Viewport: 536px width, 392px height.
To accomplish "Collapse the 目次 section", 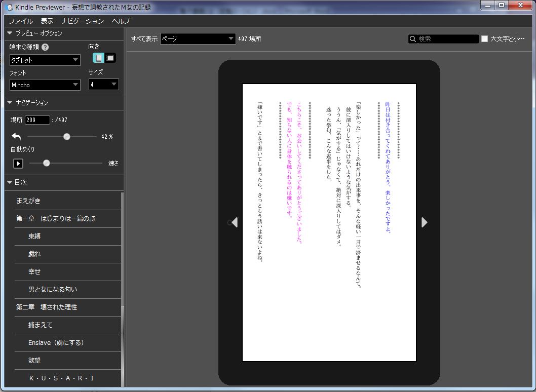I will tap(10, 182).
